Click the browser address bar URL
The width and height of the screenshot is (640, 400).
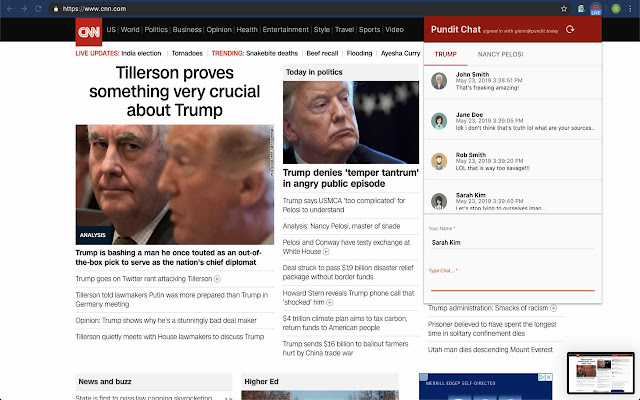click(94, 9)
